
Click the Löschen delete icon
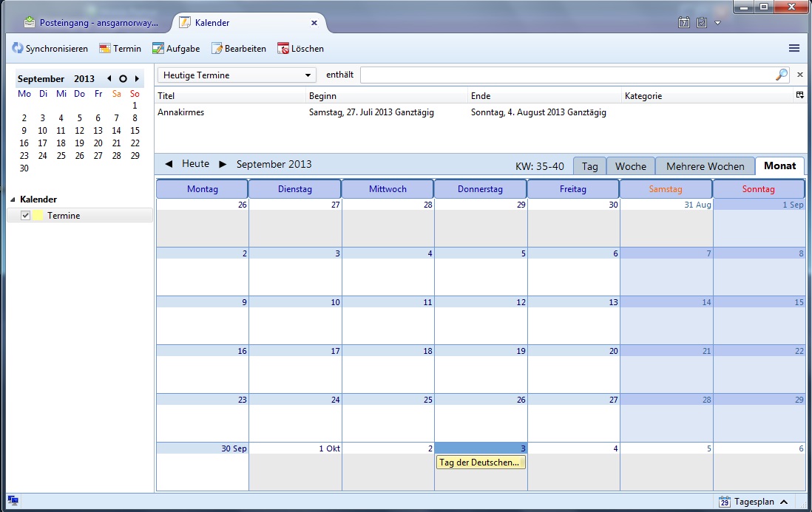click(283, 49)
